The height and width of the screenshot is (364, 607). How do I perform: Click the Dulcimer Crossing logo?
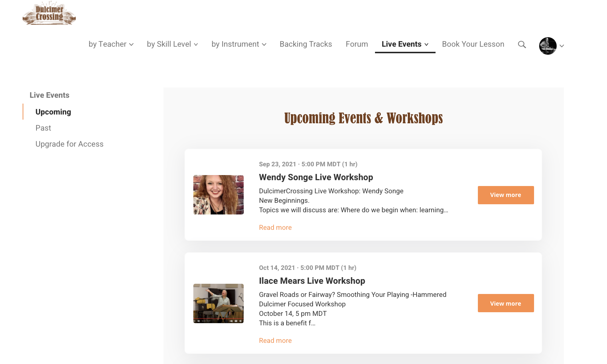click(x=49, y=13)
